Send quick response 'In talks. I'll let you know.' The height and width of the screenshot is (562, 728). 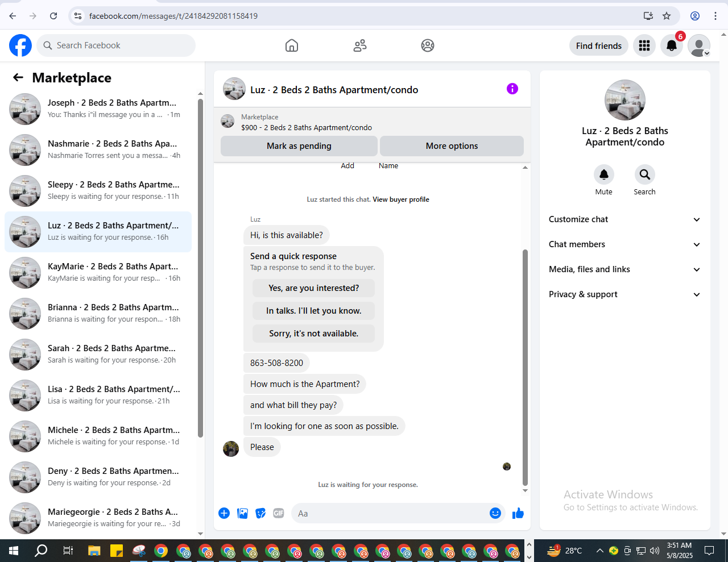[x=314, y=311]
